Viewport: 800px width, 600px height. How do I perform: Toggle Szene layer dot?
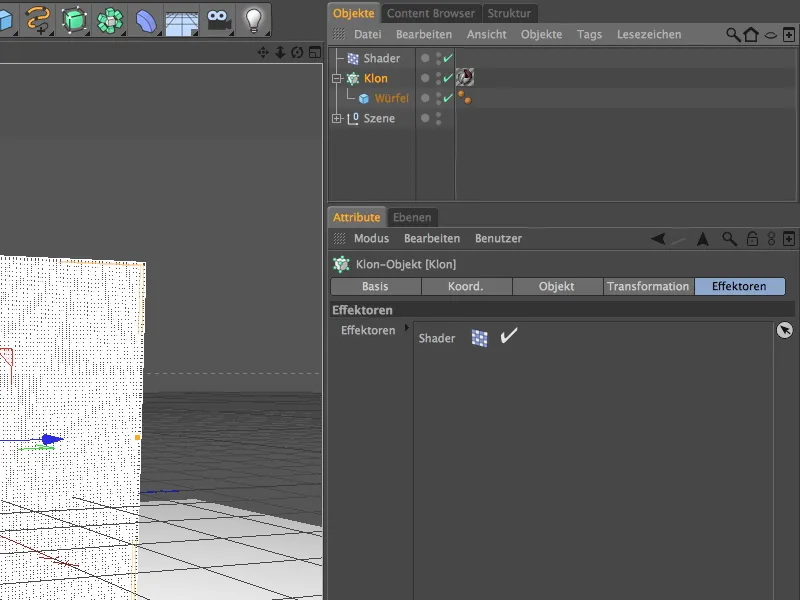coord(425,118)
